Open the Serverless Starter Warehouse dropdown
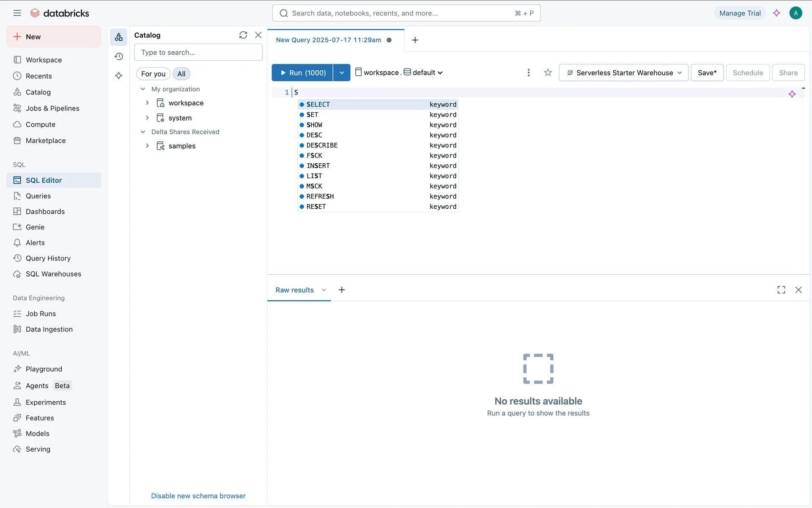This screenshot has height=508, width=812. [623, 73]
